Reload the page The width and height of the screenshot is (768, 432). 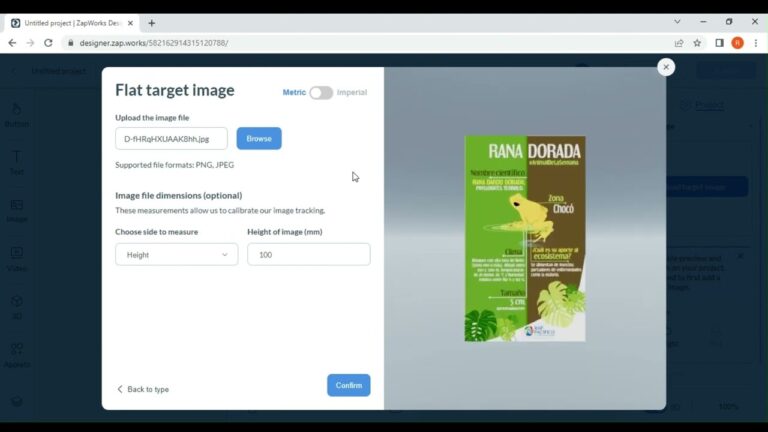pos(48,43)
